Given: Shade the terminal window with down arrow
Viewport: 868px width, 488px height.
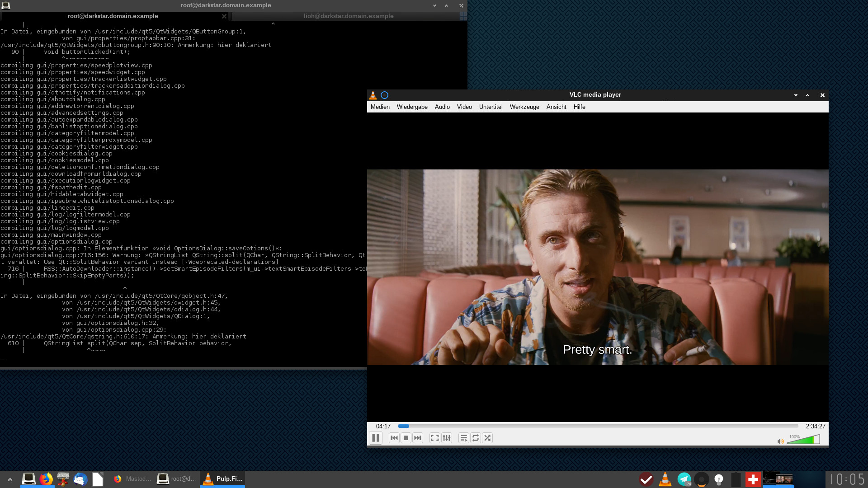Looking at the screenshot, I should tap(434, 5).
